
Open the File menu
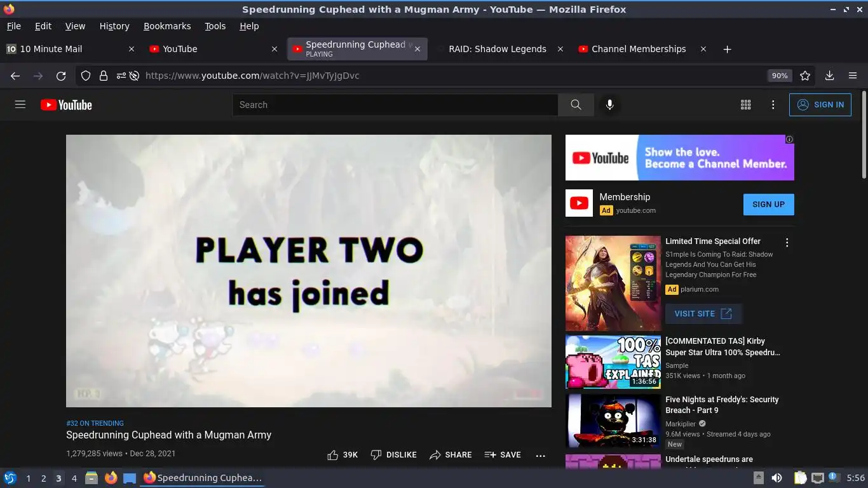(13, 26)
